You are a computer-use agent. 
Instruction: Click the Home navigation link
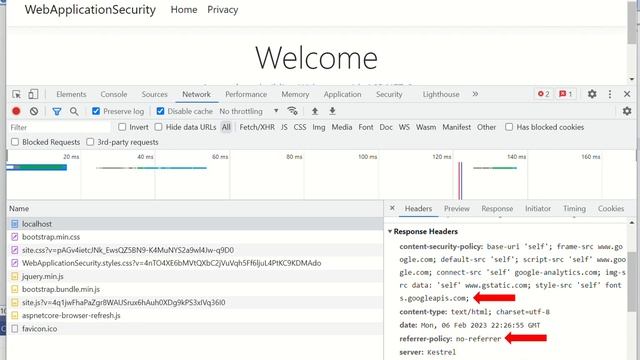[x=184, y=10]
